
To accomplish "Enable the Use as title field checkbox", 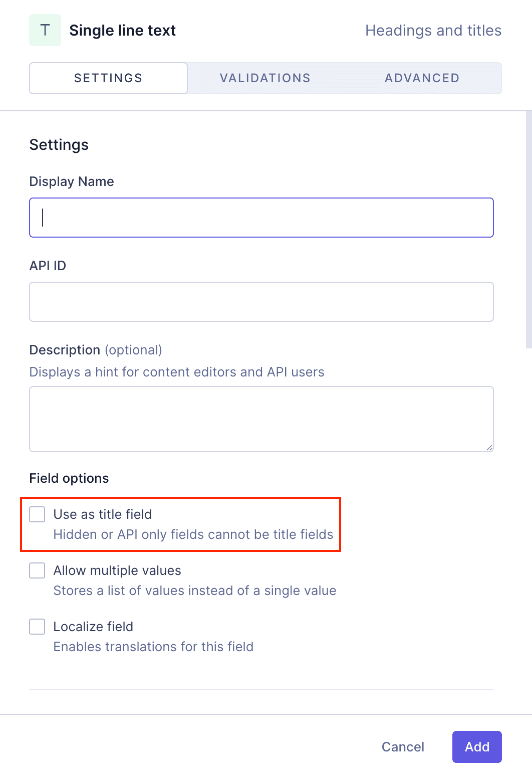I will [x=37, y=514].
